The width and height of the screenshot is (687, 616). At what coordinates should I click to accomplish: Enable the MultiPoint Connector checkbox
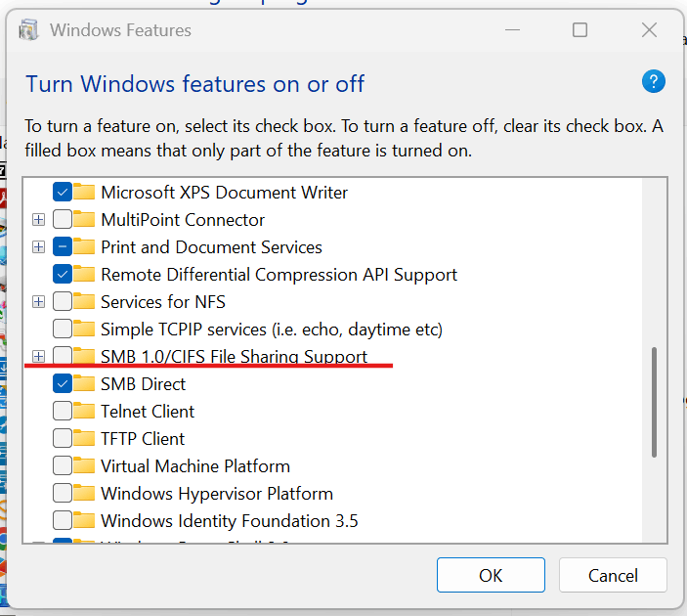[x=63, y=219]
